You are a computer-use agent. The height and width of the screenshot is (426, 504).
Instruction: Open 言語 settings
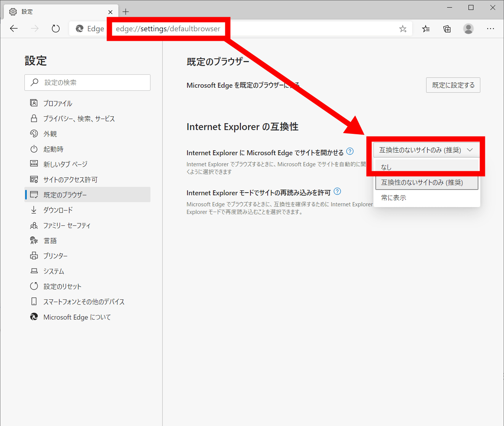tap(87, 241)
